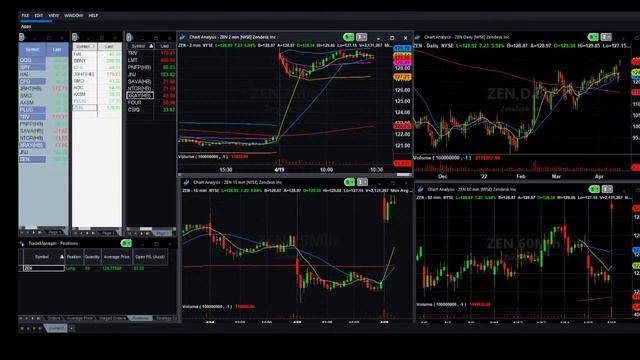Switch to the Average Price tab in TradeManager
This screenshot has height=360, width=640.
point(80,318)
